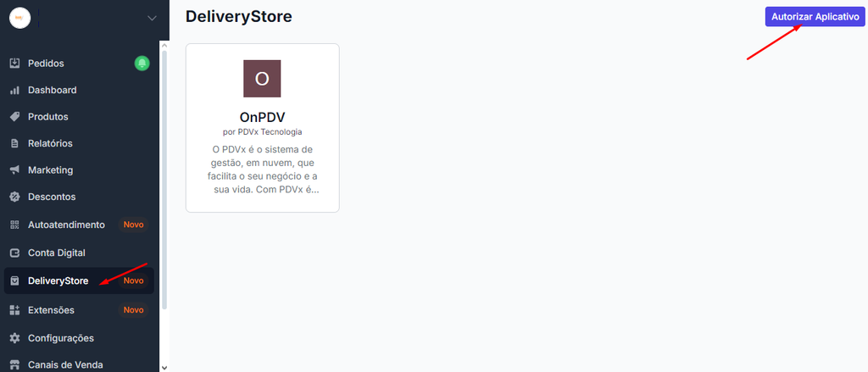Click the sidebar scroll down arrow
The width and height of the screenshot is (868, 372).
click(164, 367)
